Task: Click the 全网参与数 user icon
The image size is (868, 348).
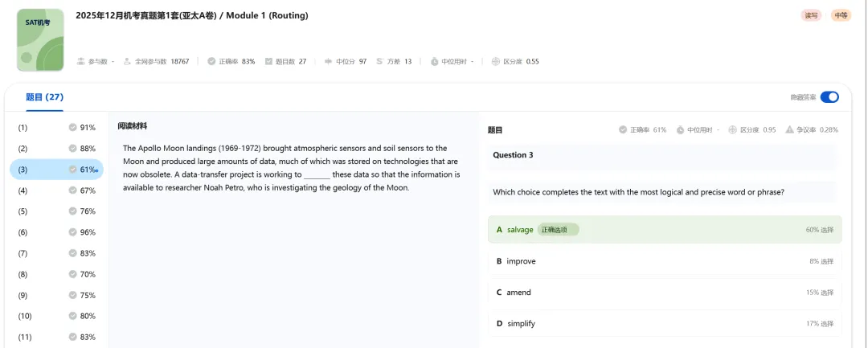Action: [x=127, y=61]
